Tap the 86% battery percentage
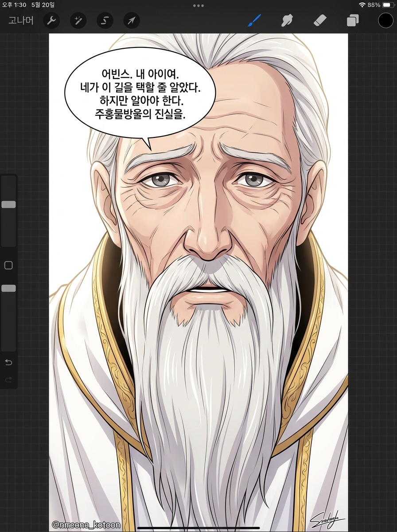The width and height of the screenshot is (397, 532). [x=374, y=5]
